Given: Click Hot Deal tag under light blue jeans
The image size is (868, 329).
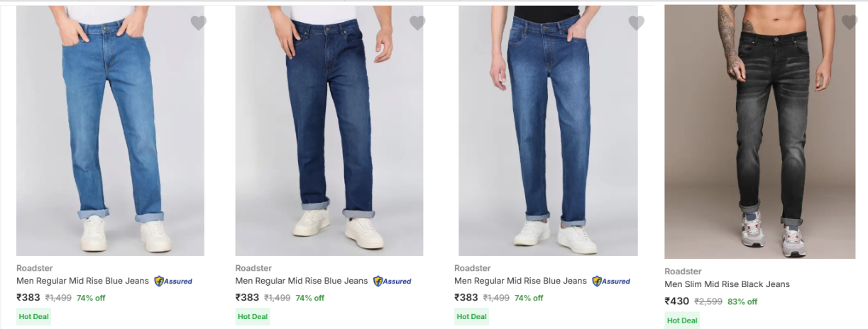Looking at the screenshot, I should (x=34, y=316).
